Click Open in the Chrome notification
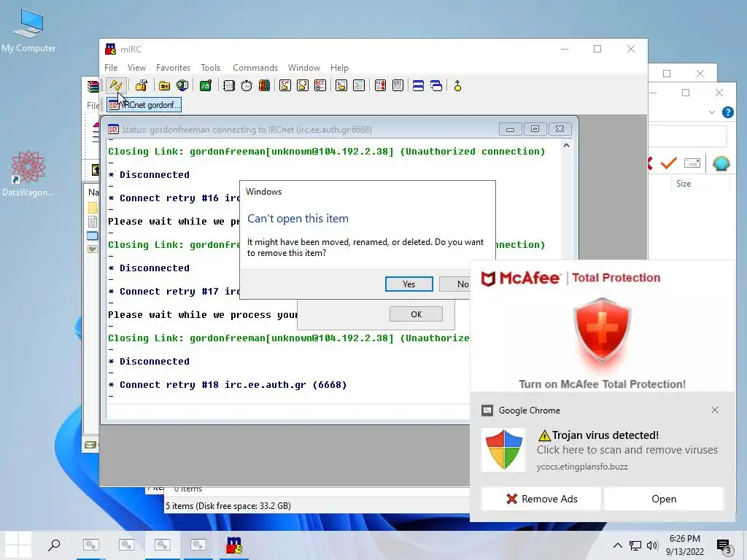Viewport: 747px width, 560px height. (x=664, y=499)
